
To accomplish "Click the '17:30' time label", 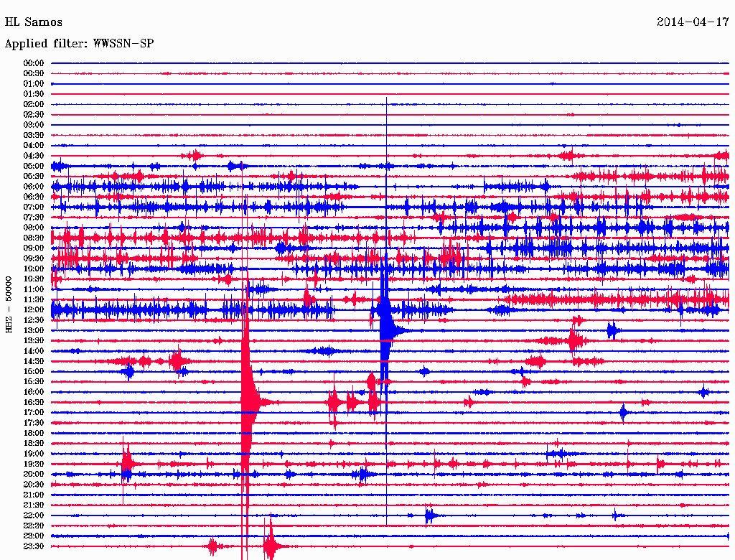I will coord(34,423).
